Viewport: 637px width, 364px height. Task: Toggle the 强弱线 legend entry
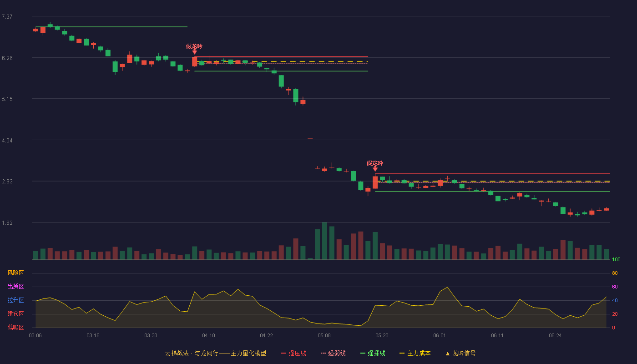(333, 353)
